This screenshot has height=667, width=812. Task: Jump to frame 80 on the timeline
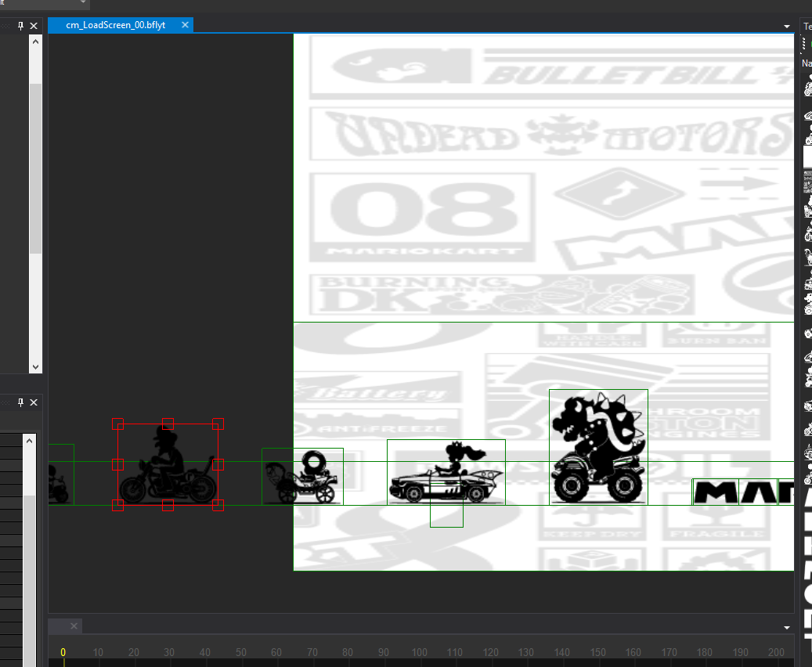point(348,652)
